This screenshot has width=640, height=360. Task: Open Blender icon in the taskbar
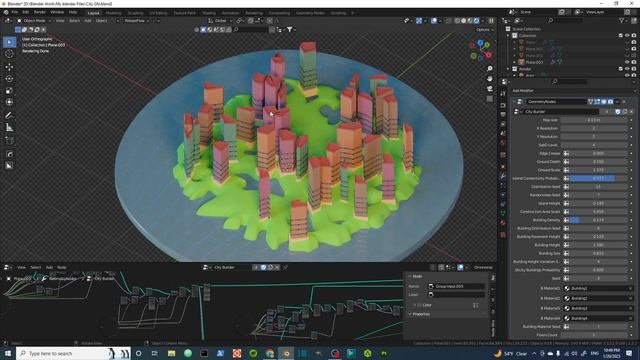point(286,353)
